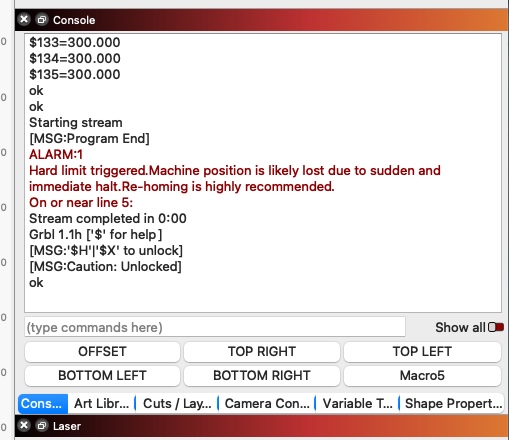509x440 pixels.
Task: Switch to the Console tab
Action: (43, 404)
